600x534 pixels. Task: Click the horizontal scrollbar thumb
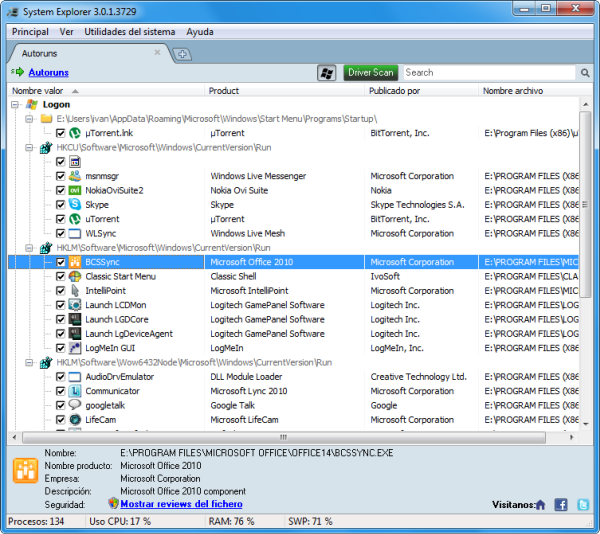point(284,437)
